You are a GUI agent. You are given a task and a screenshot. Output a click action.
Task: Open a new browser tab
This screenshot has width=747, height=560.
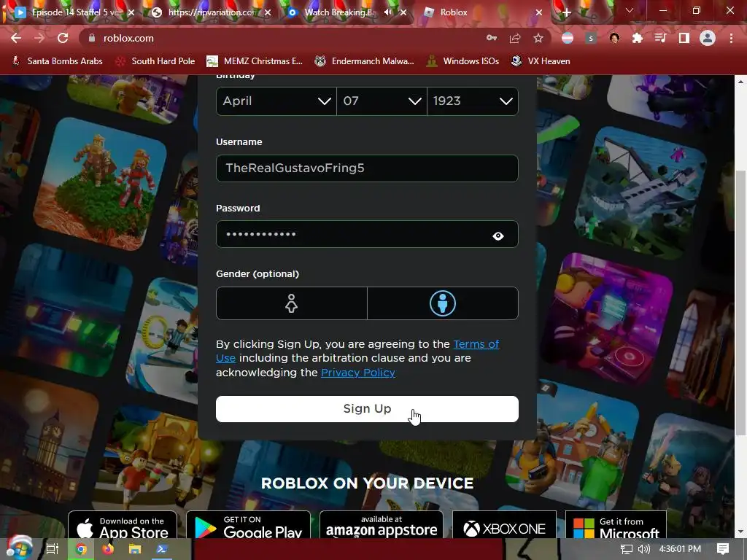[566, 13]
